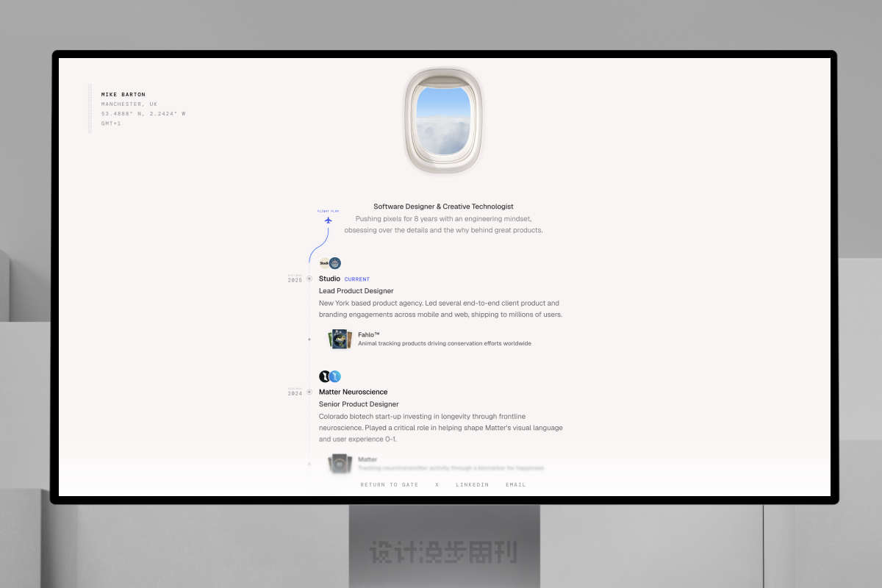Image resolution: width=882 pixels, height=588 pixels.
Task: Open the Matter project thumbnail
Action: (340, 464)
